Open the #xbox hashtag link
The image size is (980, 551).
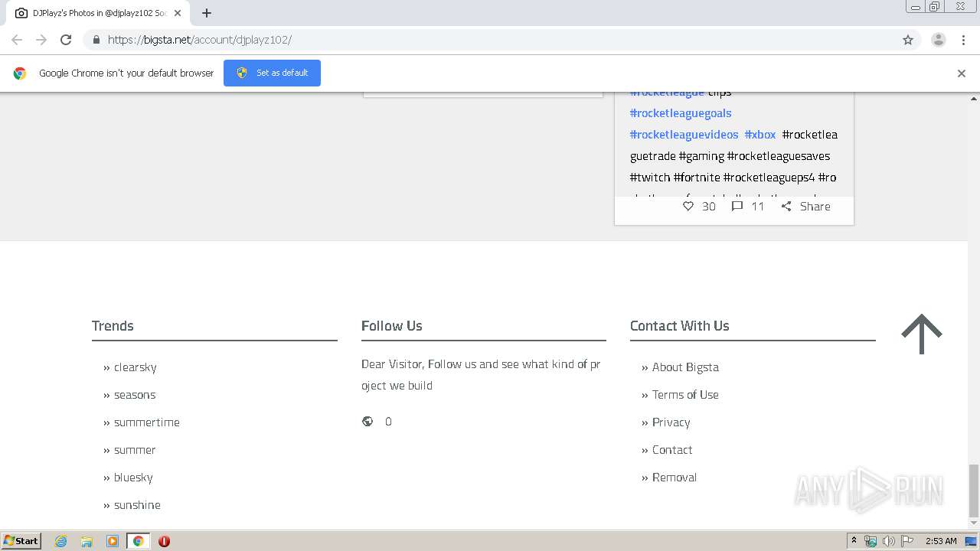(760, 134)
